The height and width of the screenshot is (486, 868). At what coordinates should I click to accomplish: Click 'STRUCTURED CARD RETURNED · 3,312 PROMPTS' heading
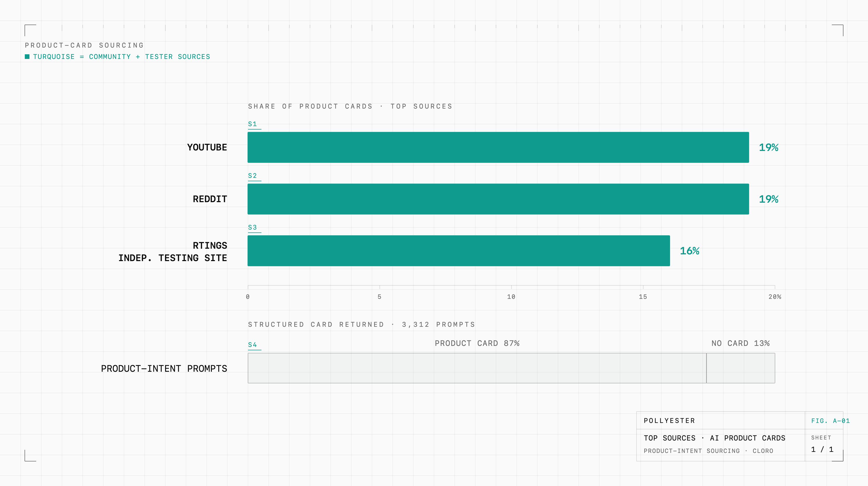pyautogui.click(x=362, y=324)
